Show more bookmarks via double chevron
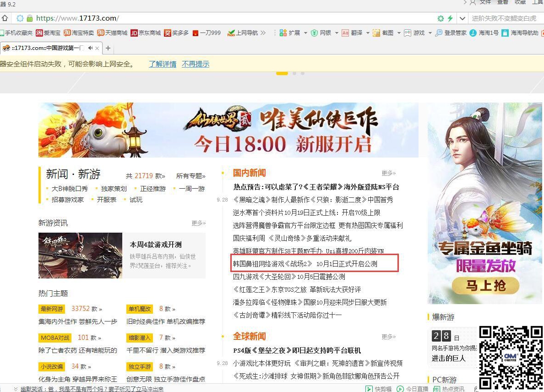The height and width of the screenshot is (392, 544). [263, 33]
